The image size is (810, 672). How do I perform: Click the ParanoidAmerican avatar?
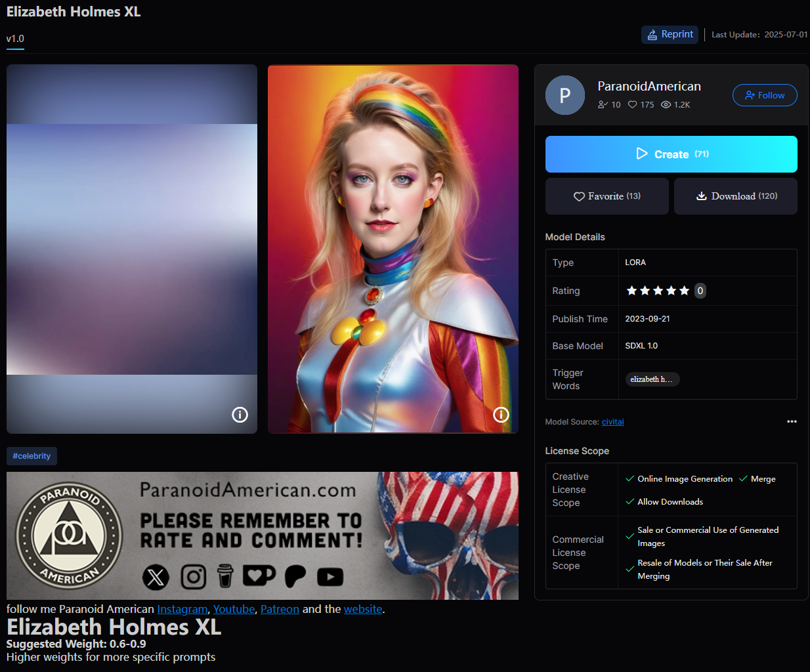(x=565, y=95)
